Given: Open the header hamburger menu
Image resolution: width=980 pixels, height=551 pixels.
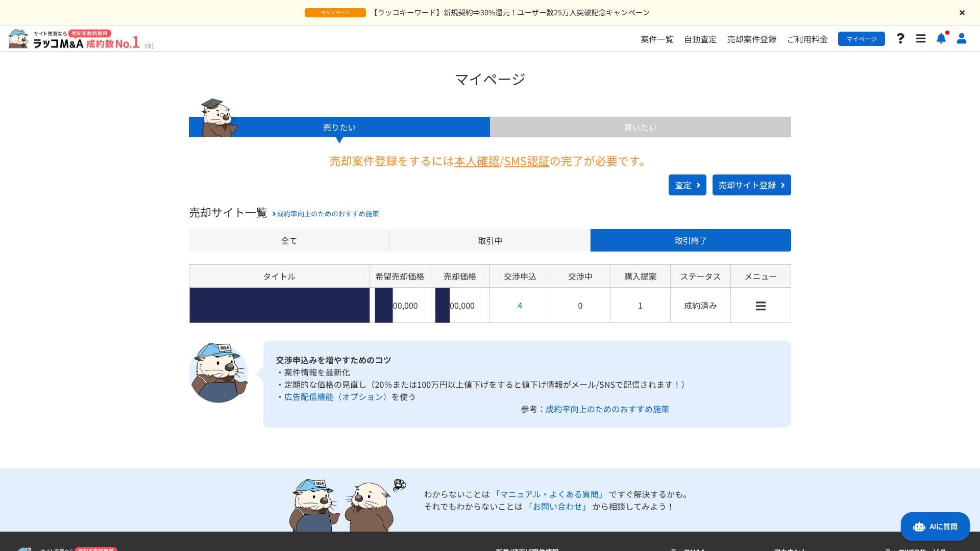Looking at the screenshot, I should 921,39.
